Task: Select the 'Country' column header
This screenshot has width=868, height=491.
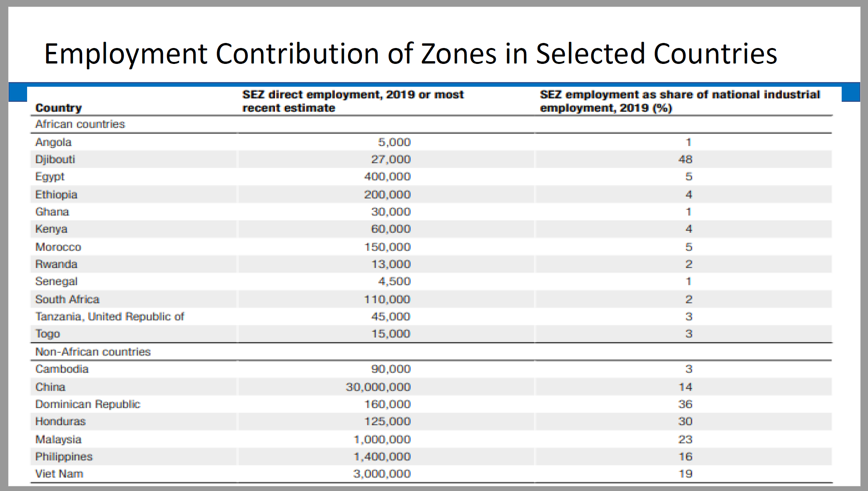Action: (58, 108)
